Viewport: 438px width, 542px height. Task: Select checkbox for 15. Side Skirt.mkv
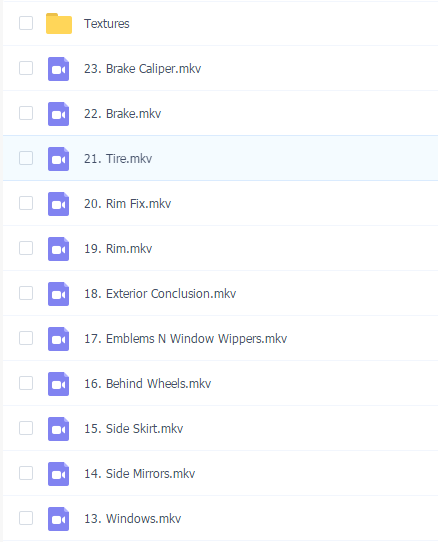tap(26, 428)
